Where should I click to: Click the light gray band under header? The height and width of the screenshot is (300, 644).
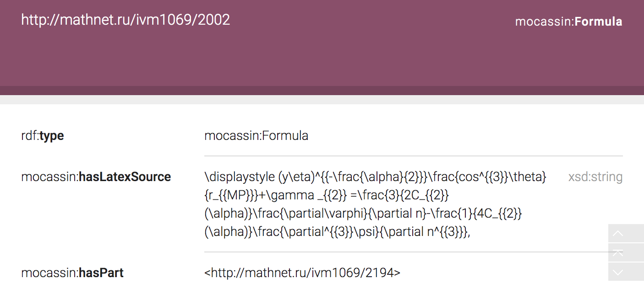point(322,100)
